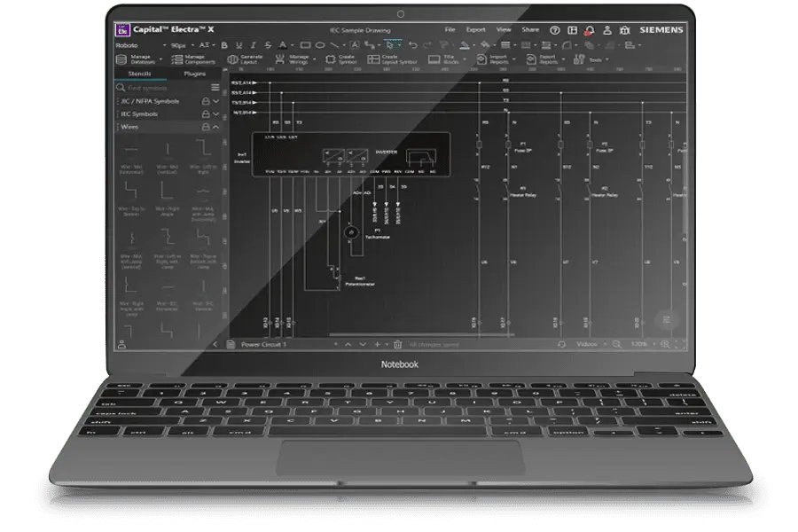Image resolution: width=798 pixels, height=532 pixels.
Task: Collapse the Wires stencil section
Action: click(x=215, y=127)
